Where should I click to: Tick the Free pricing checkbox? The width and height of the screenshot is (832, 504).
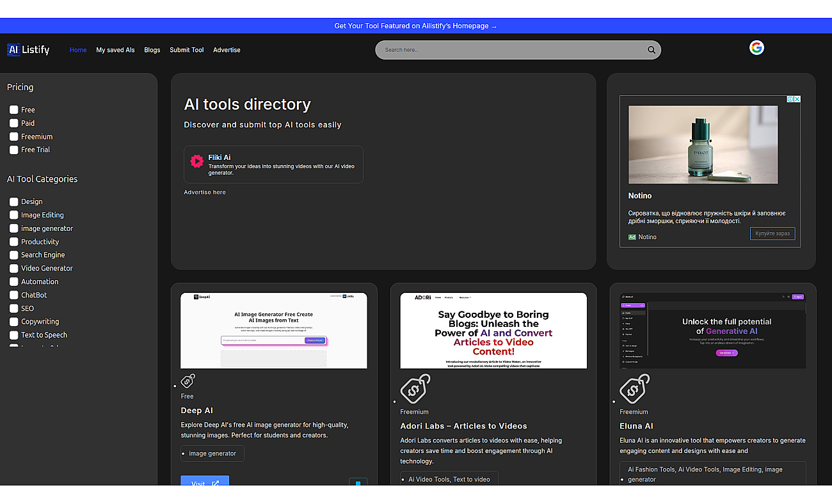13,109
